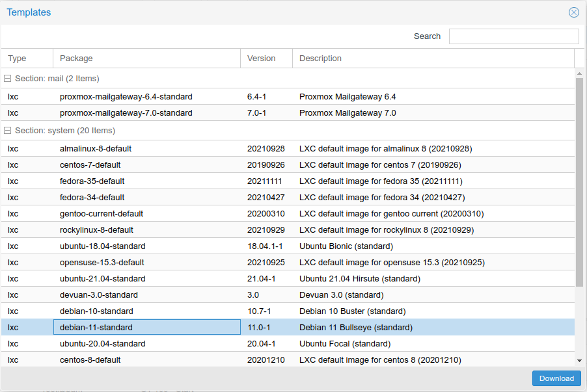The height and width of the screenshot is (392, 587).
Task: Sort by the Description column header
Action: coord(433,59)
